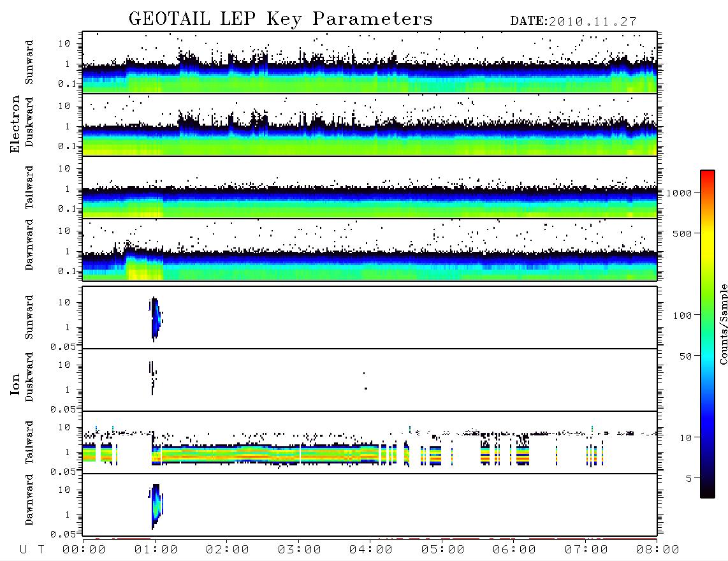Image resolution: width=728 pixels, height=561 pixels.
Task: Click the 01:00 time tick label
Action: [x=156, y=550]
